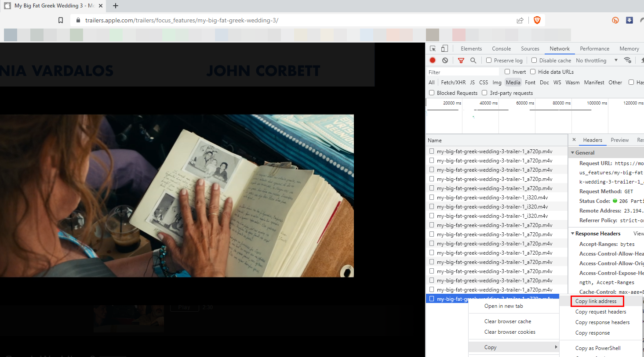Enable Preserve log checkbox
The image size is (644, 357).
489,60
